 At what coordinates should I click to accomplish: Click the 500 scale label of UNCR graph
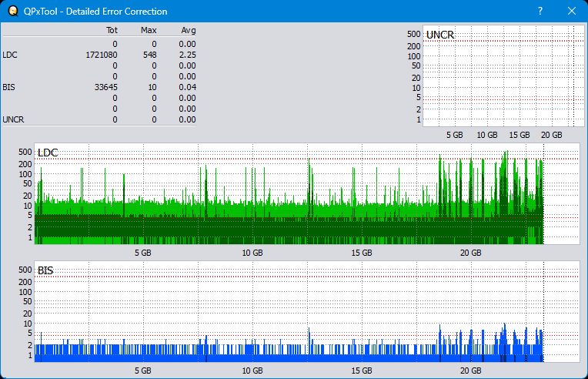point(413,34)
